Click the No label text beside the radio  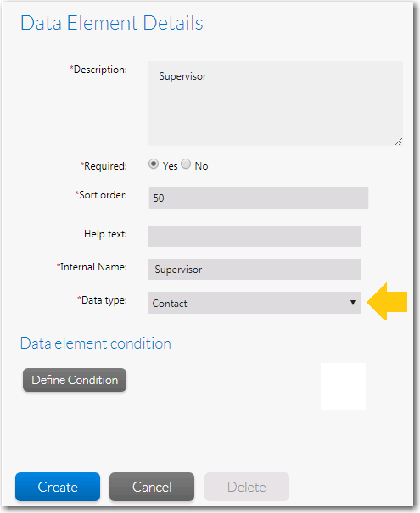point(201,166)
